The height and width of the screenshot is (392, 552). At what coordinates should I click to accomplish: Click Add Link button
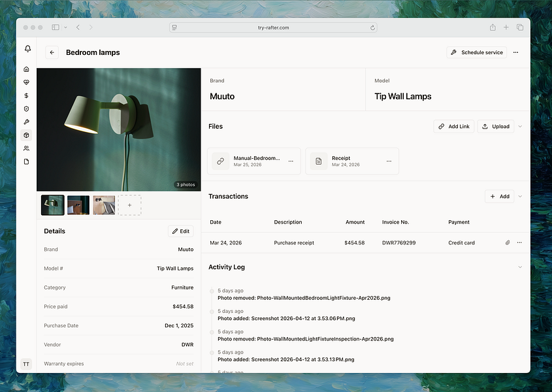(x=454, y=127)
